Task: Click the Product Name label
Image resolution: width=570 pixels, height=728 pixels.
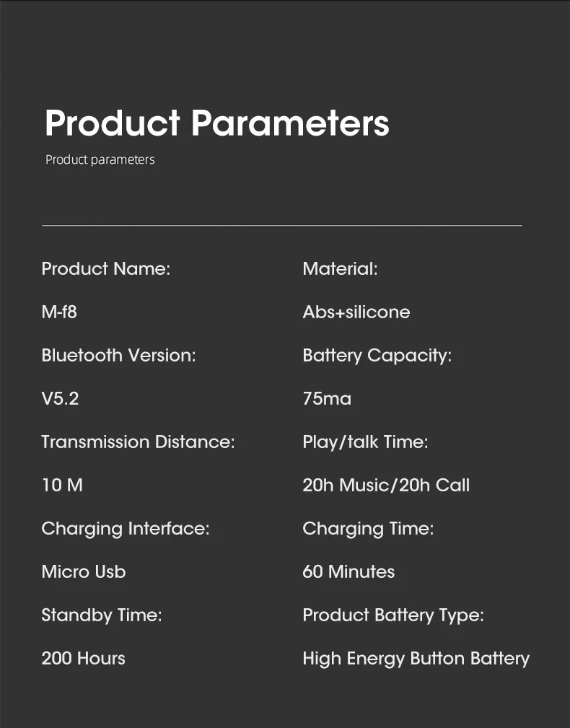Action: click(x=106, y=269)
